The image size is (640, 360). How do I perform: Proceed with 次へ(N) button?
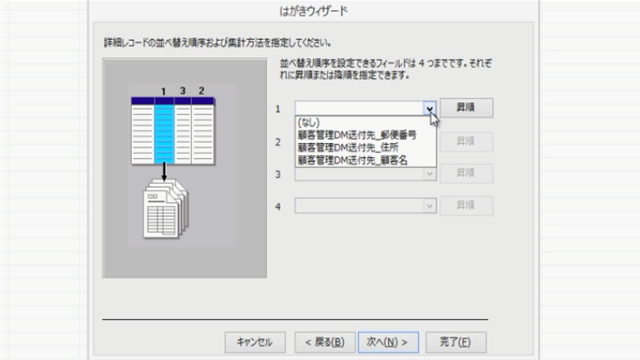388,342
